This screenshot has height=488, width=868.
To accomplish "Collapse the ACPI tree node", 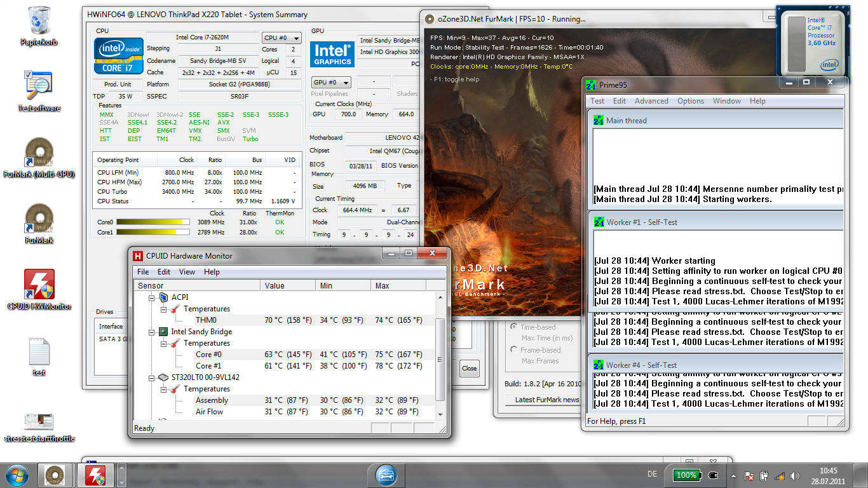I will pyautogui.click(x=152, y=297).
